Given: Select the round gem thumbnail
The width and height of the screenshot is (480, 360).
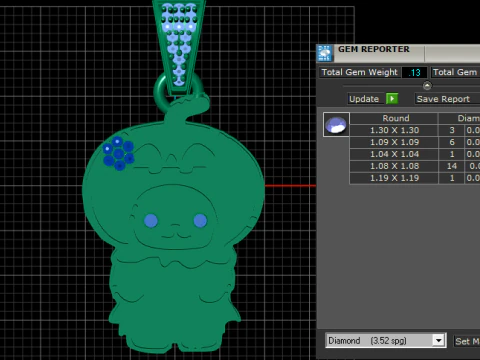Looking at the screenshot, I should [x=336, y=125].
